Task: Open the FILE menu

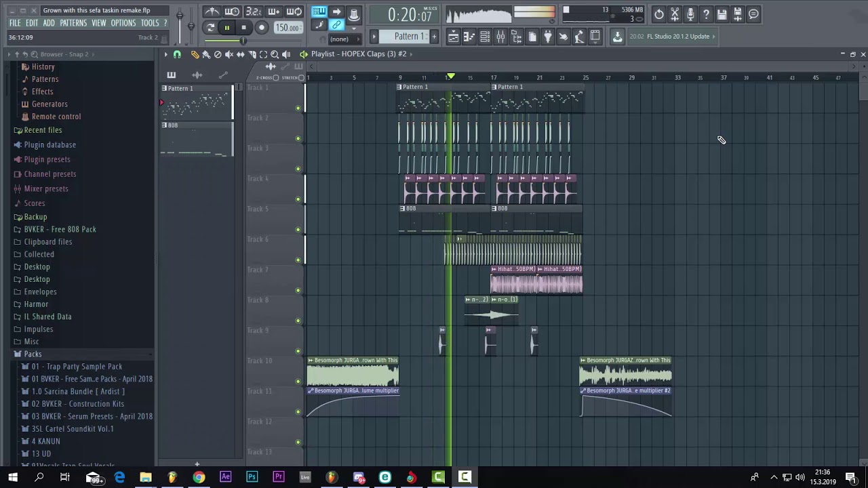Action: pyautogui.click(x=15, y=23)
